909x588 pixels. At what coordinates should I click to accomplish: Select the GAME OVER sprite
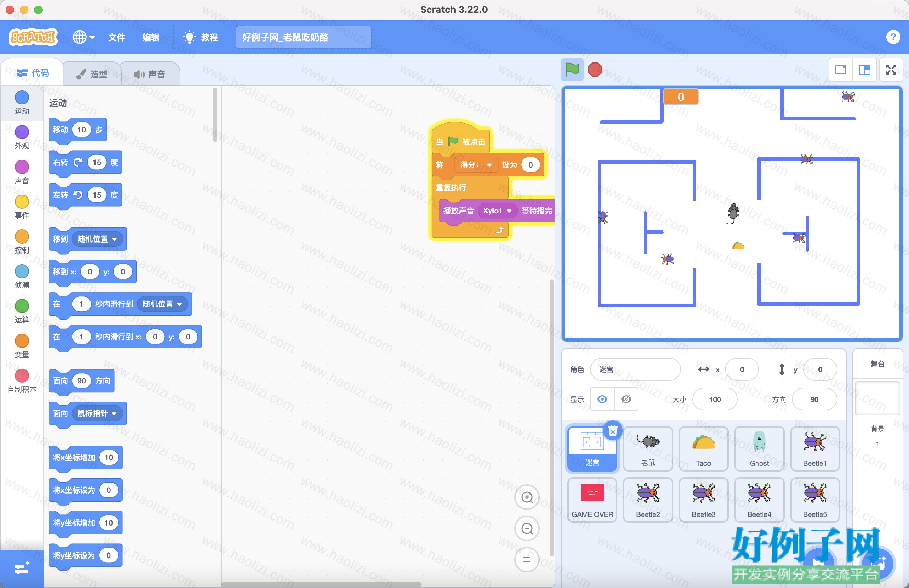[x=592, y=500]
